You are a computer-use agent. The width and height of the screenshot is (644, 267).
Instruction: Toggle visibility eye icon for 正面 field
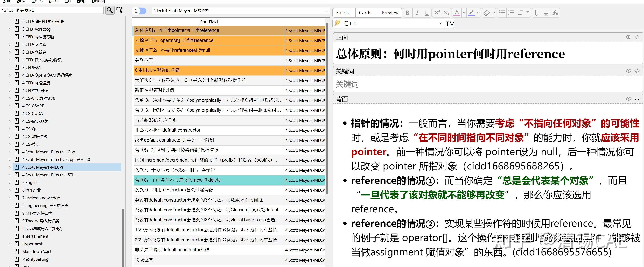coord(628,37)
